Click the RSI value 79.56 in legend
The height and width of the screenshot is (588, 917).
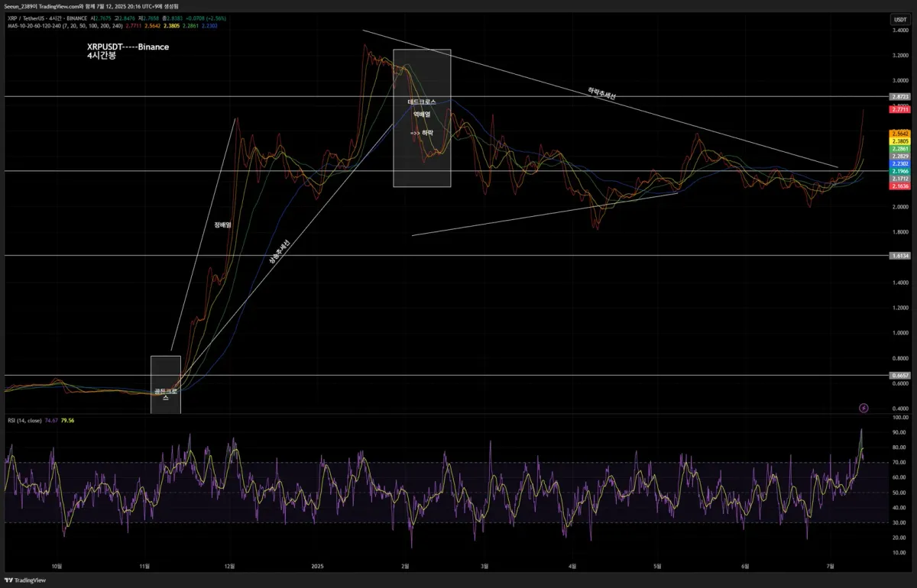[x=67, y=420]
